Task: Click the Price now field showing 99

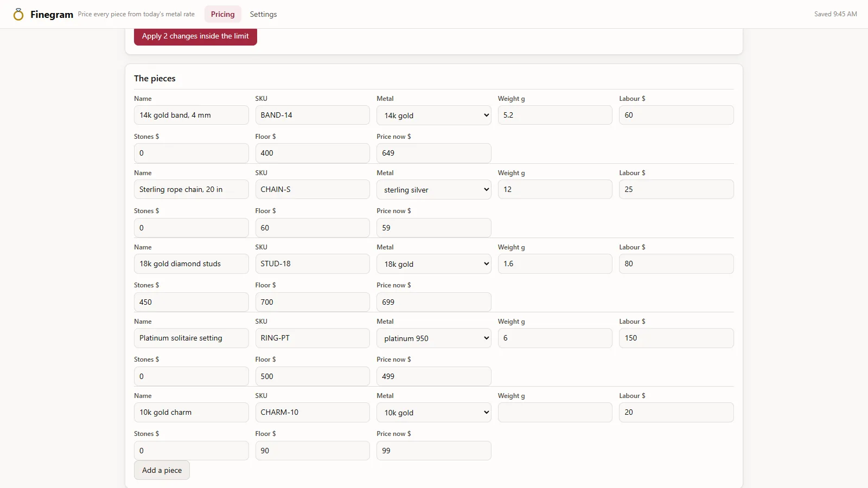Action: tap(433, 451)
